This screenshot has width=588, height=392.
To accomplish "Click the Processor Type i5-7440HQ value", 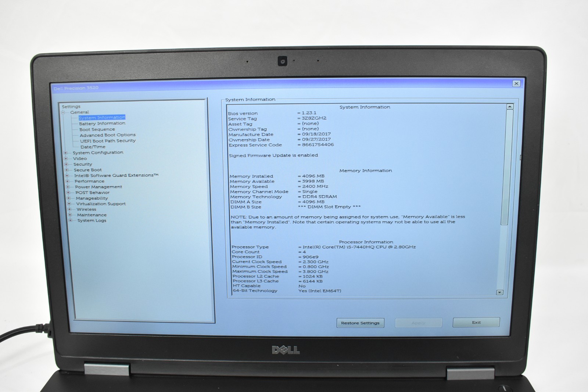I will click(359, 247).
